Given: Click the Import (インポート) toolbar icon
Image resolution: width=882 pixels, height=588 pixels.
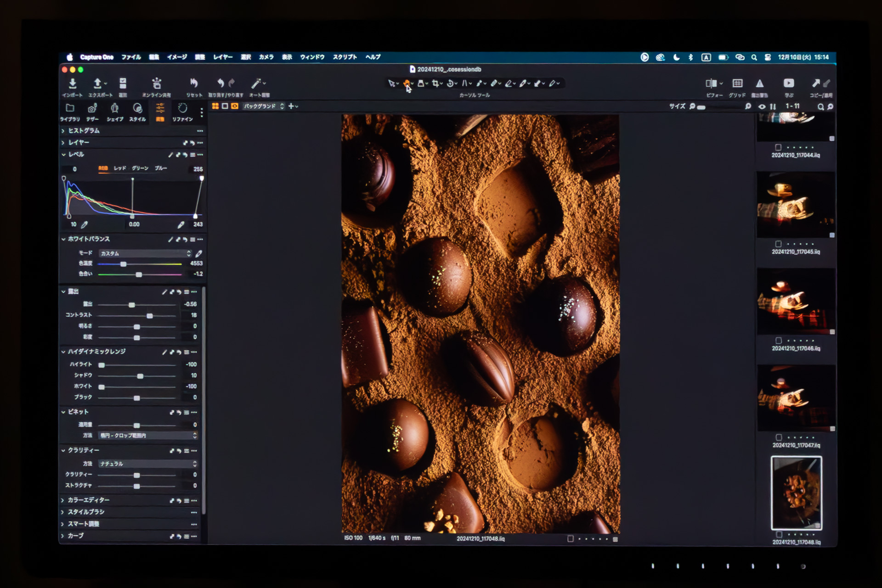Looking at the screenshot, I should (73, 84).
